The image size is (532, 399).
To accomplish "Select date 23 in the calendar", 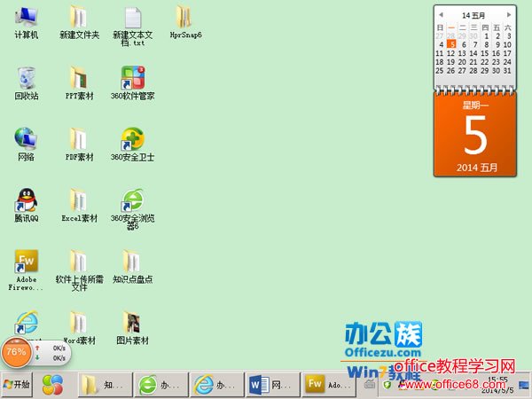I will [496, 62].
